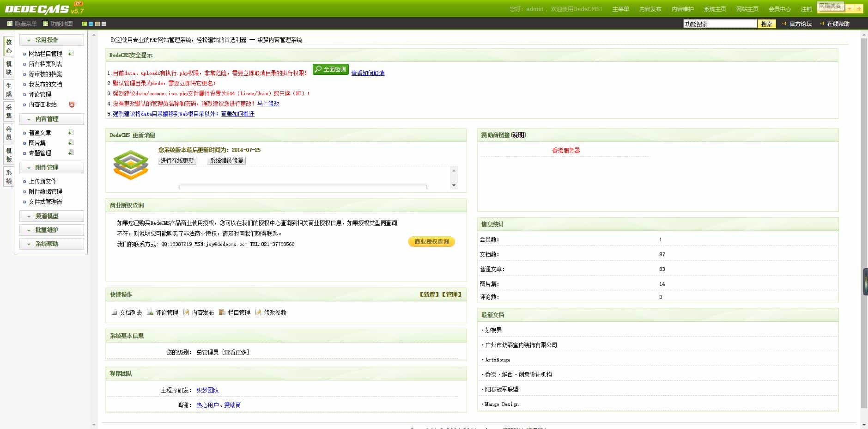Screen dimensions: 868x429
Task: Click the orange plus icon in header
Action: [859, 9]
